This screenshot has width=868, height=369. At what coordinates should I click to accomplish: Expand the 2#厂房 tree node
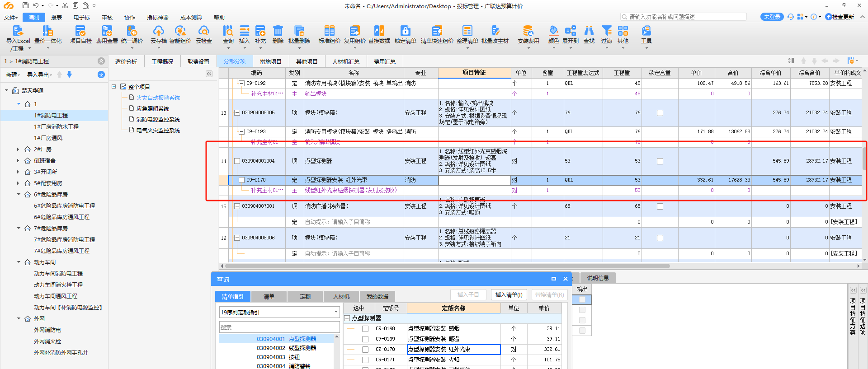[18, 149]
